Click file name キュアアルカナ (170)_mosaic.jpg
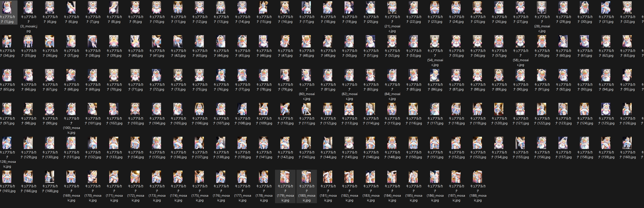644x208 pixels. pos(92,193)
